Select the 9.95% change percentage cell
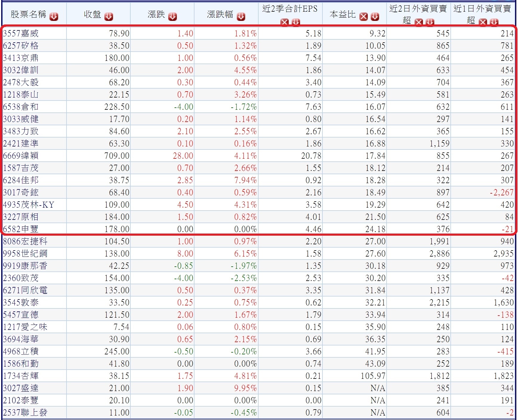 pyautogui.click(x=226, y=388)
